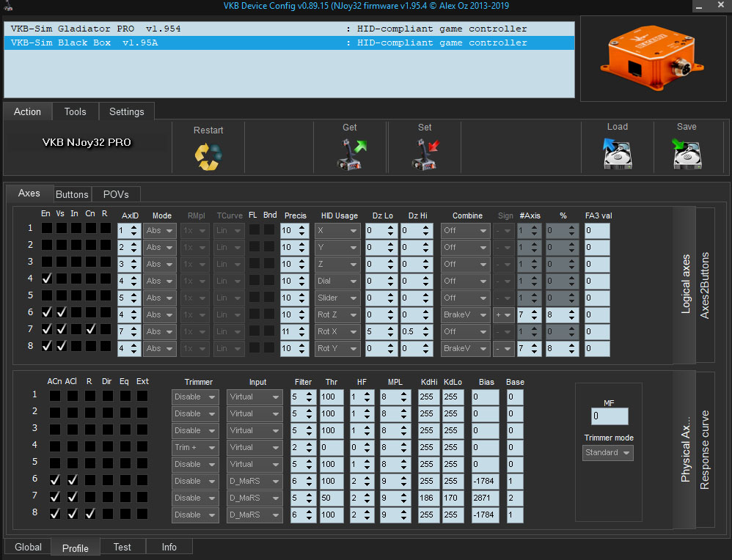Click FA3 val field on logical axis 1
This screenshot has width=732, height=560.
pos(596,231)
